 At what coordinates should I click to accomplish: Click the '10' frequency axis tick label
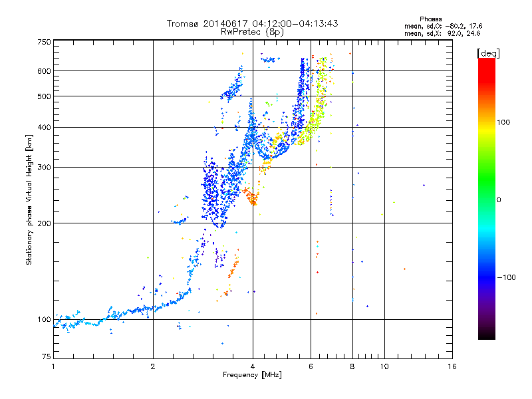(x=384, y=366)
